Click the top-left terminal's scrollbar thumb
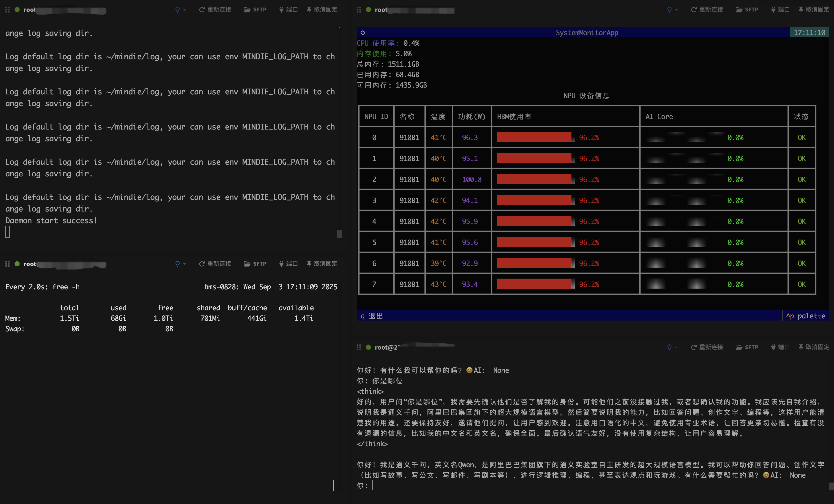 (339, 233)
